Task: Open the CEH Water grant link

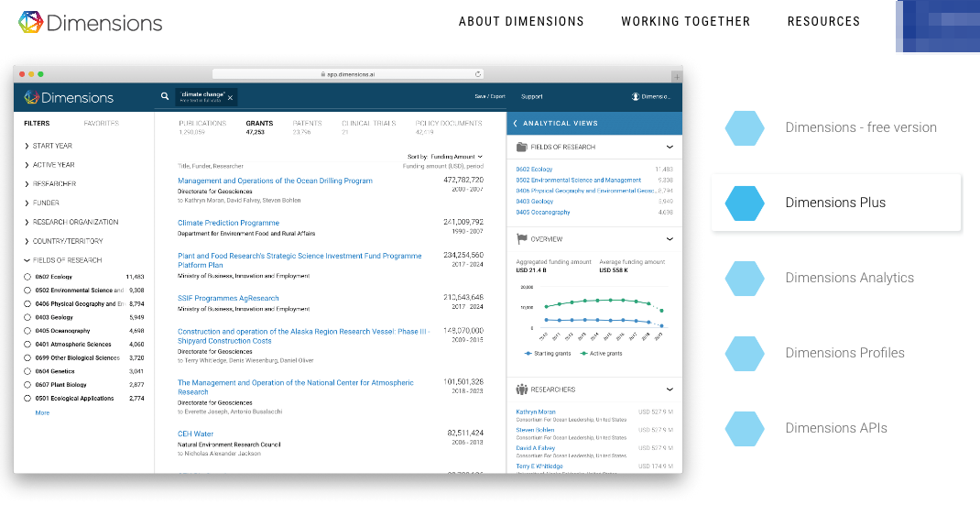Action: 196,434
